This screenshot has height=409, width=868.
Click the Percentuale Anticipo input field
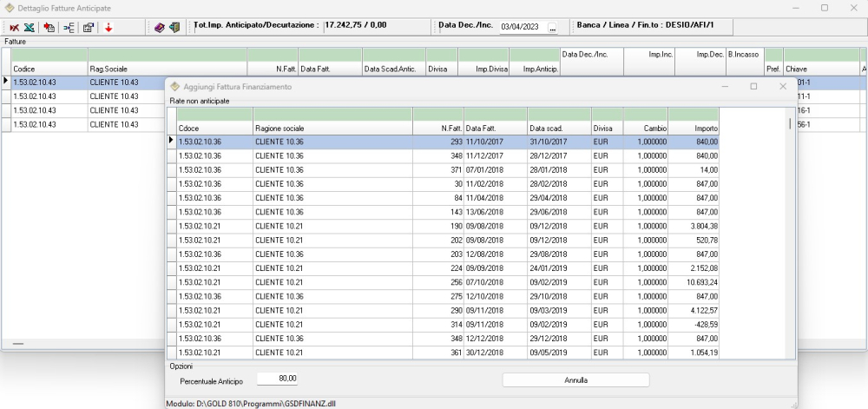(276, 379)
